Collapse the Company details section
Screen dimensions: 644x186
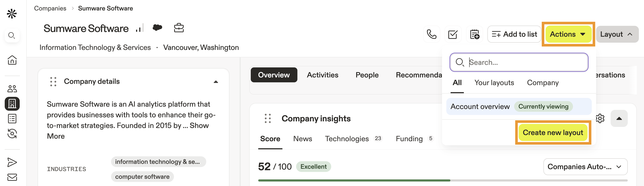click(x=216, y=82)
